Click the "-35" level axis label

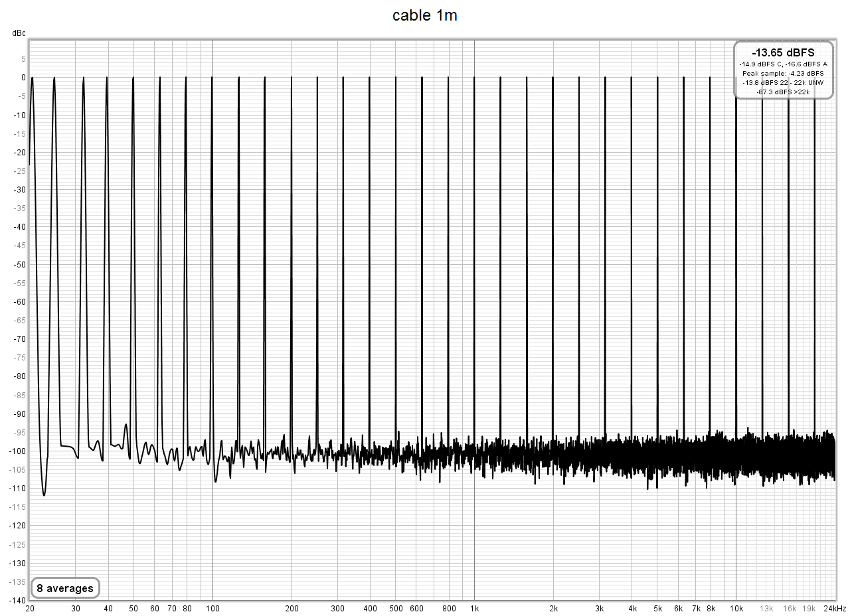point(19,208)
